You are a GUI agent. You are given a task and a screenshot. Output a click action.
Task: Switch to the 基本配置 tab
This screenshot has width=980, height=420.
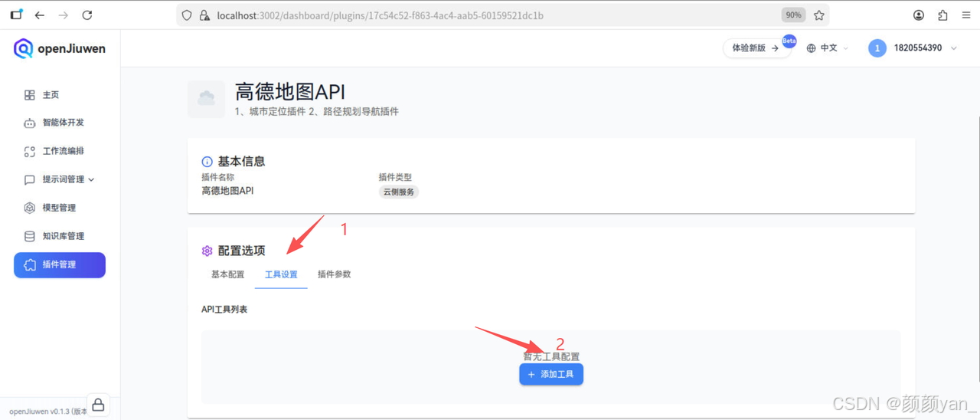click(x=228, y=274)
